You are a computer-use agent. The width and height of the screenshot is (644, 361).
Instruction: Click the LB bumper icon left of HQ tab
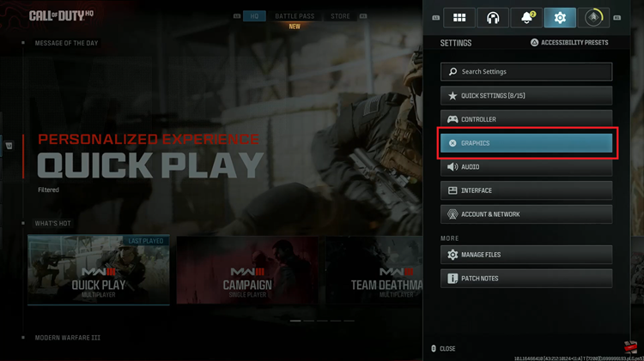[237, 16]
